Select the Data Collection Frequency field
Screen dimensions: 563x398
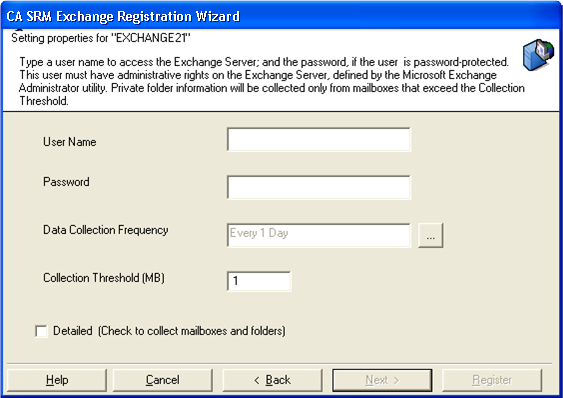pyautogui.click(x=319, y=235)
